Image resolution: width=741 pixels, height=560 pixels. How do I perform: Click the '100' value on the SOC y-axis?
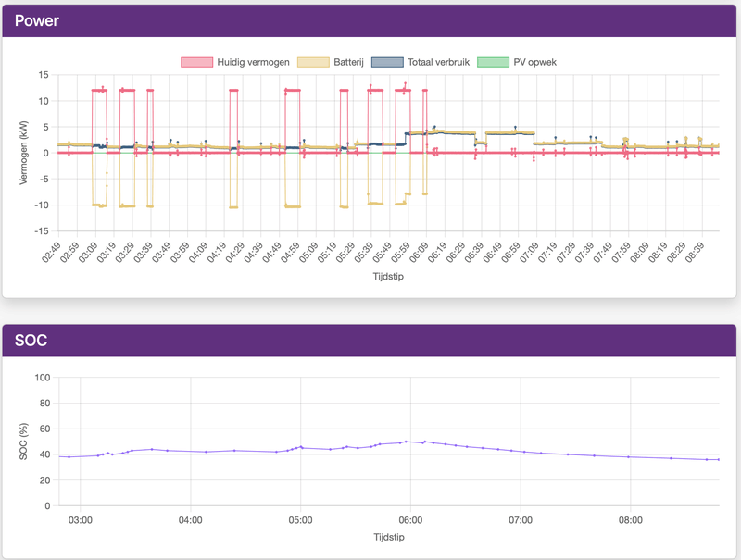tap(41, 377)
